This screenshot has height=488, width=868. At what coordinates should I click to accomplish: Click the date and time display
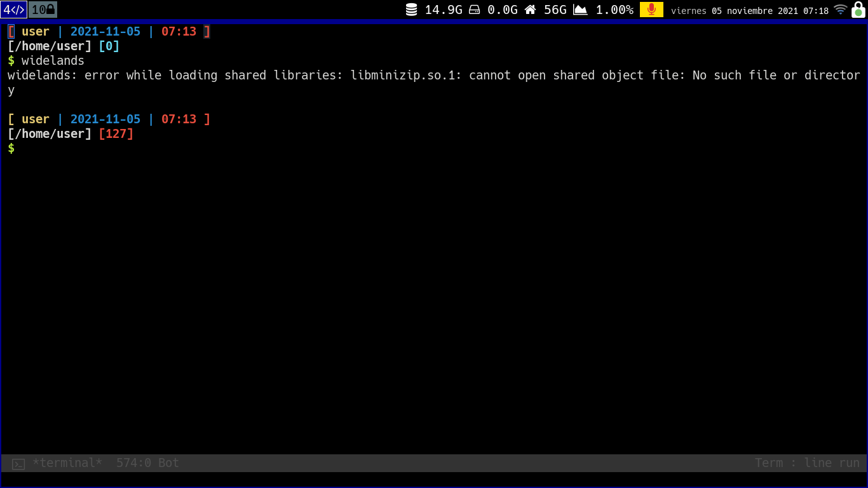point(750,11)
